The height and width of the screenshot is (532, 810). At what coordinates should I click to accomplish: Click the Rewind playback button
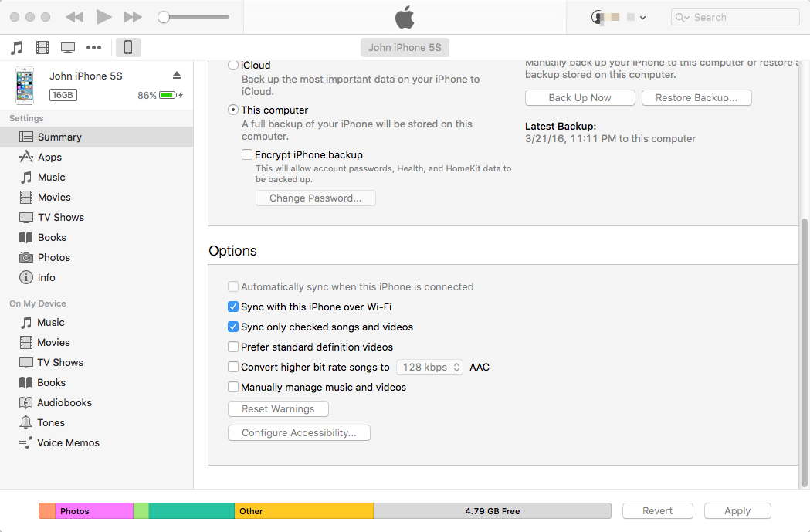[74, 17]
